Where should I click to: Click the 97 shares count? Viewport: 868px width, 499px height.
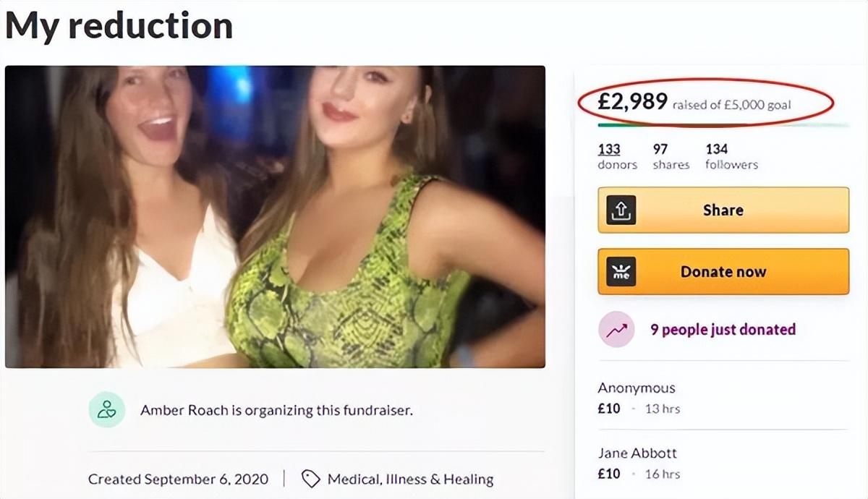(660, 149)
